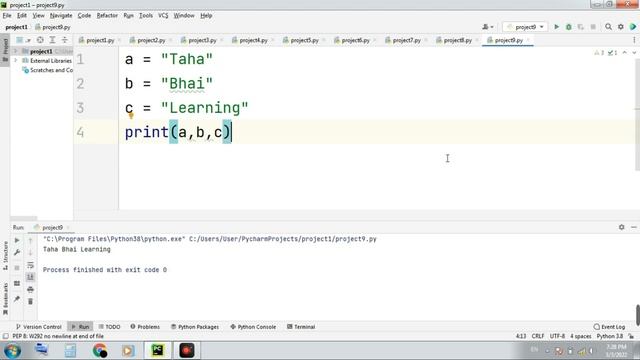Open the Windows Start button
The height and width of the screenshot is (360, 640).
point(12,351)
